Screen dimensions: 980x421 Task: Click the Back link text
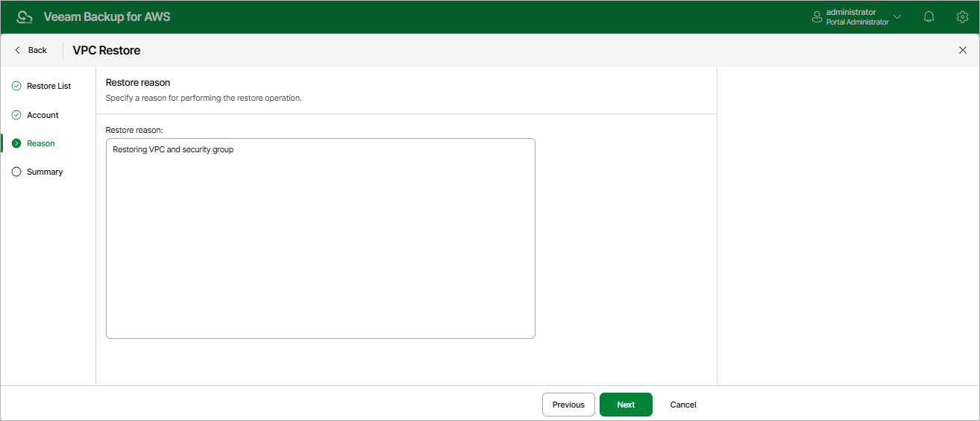click(x=37, y=50)
